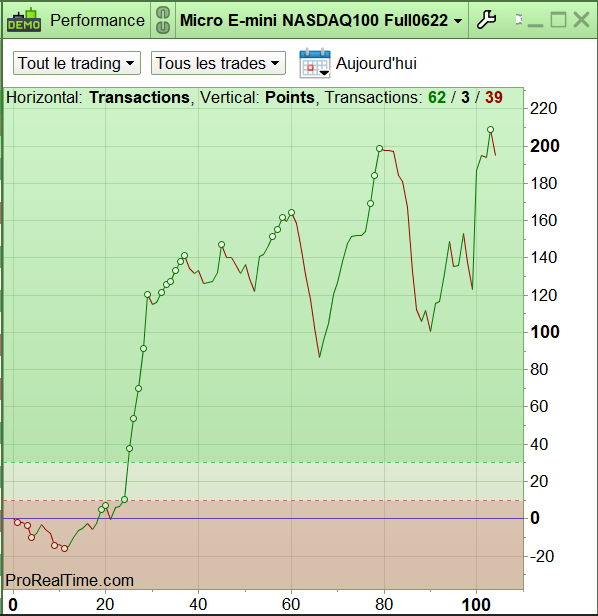This screenshot has width=598, height=616.
Task: Click the 220 label on vertical axis
Action: [543, 108]
